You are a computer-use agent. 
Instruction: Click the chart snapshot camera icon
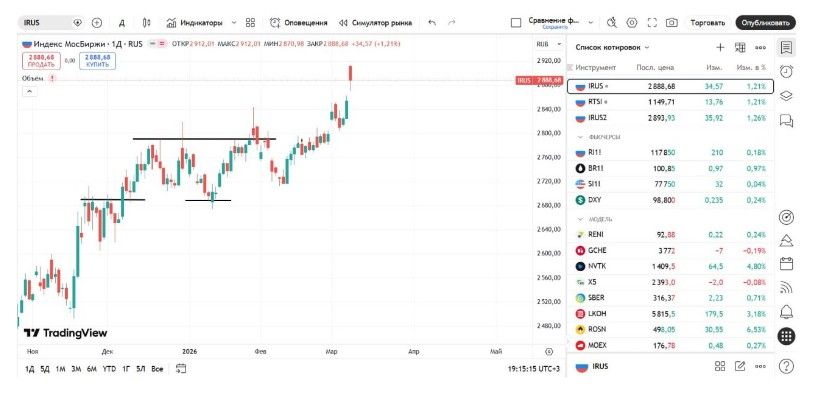pyautogui.click(x=671, y=22)
